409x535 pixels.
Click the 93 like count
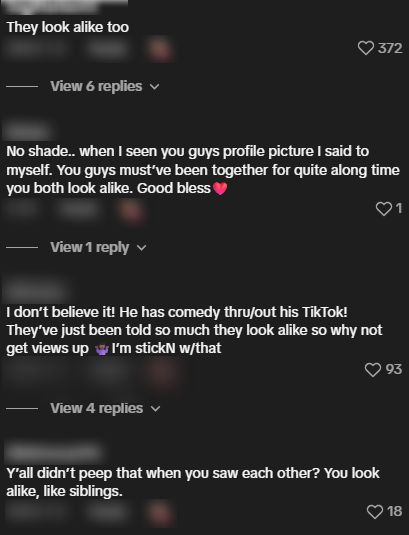coord(394,369)
